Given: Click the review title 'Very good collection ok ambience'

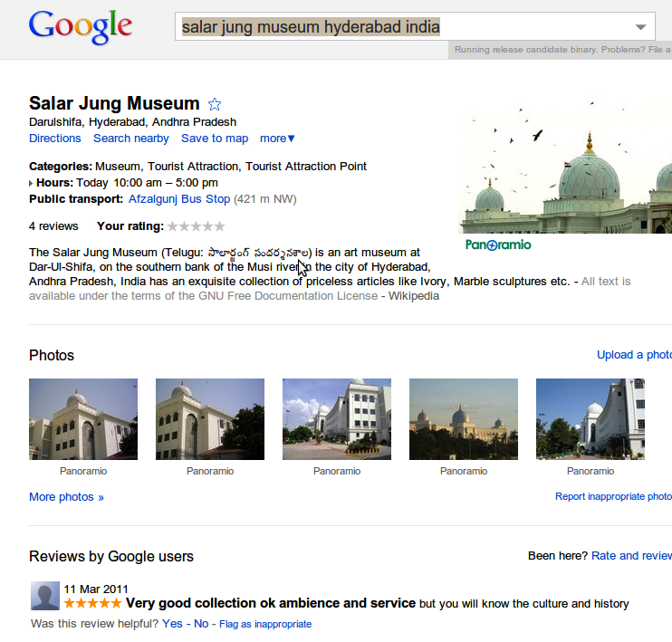Looking at the screenshot, I should pos(271,603).
